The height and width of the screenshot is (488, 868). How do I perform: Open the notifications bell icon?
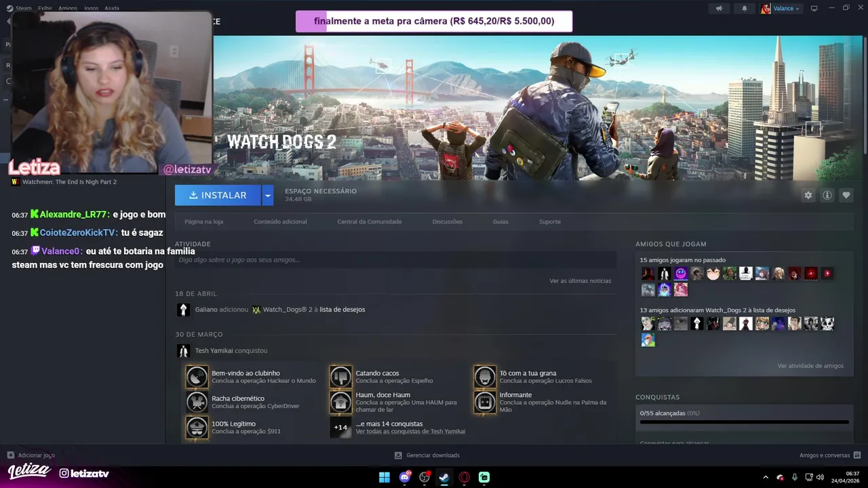745,9
